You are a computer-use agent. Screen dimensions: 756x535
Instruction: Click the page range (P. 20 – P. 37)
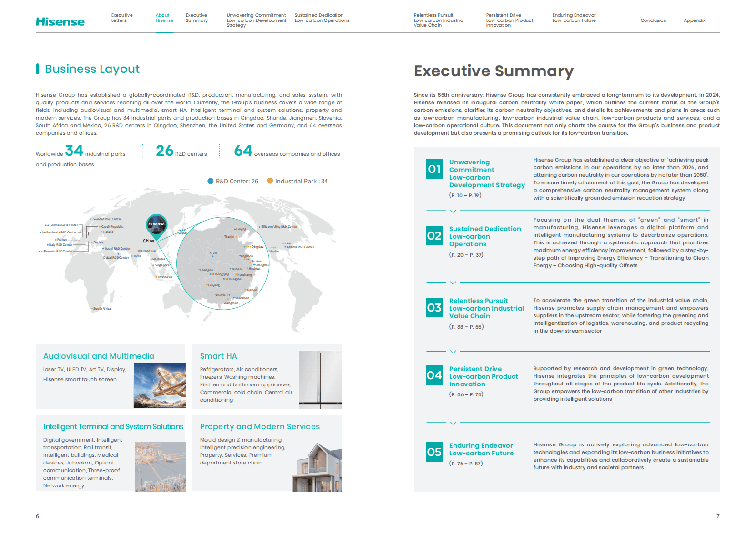pos(466,255)
